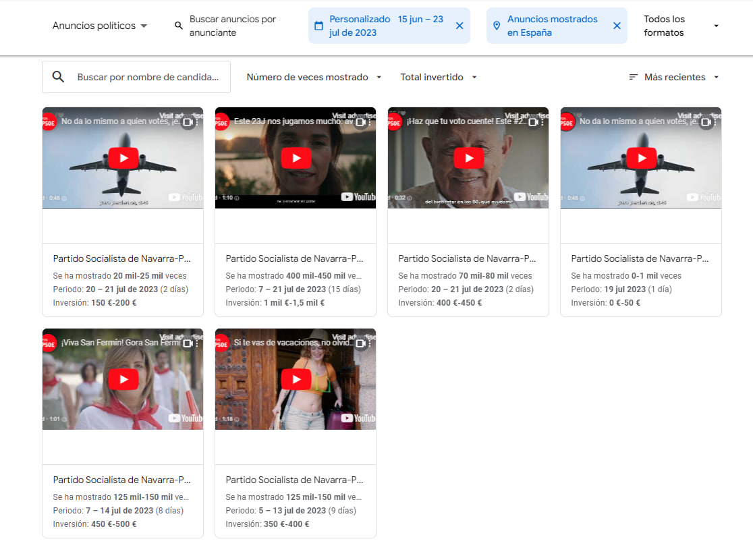Image resolution: width=753 pixels, height=560 pixels.
Task: Click YouTube logo on the '¡Haz que tu voto cuente!' video
Action: [x=530, y=197]
